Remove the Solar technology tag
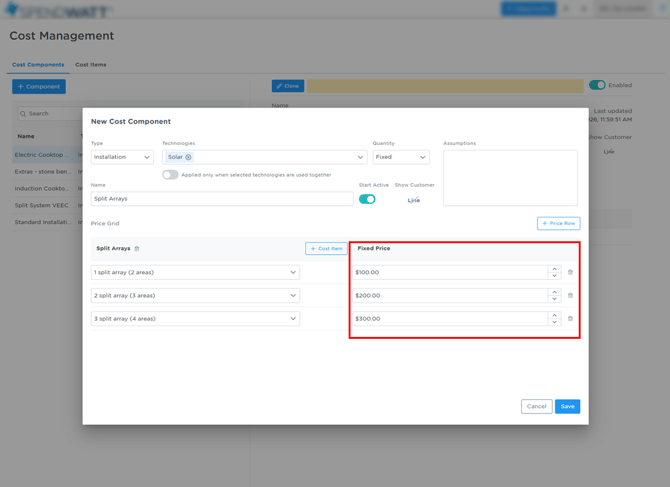 point(188,157)
